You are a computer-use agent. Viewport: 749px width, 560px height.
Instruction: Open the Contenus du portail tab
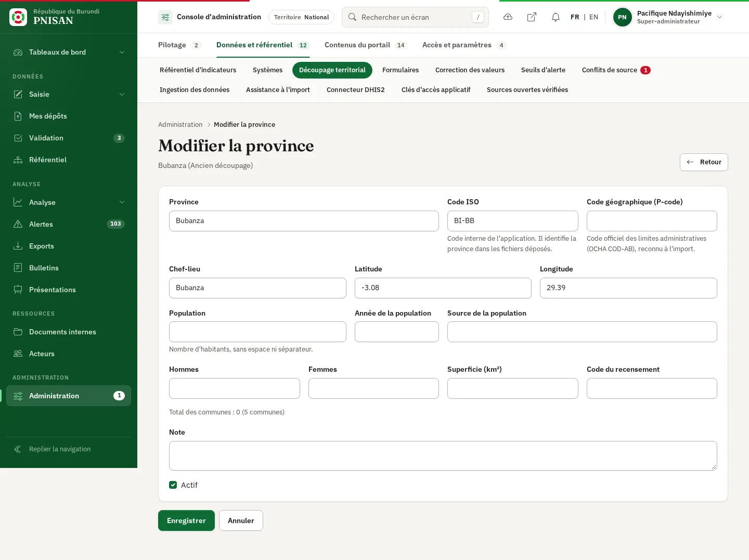coord(365,45)
